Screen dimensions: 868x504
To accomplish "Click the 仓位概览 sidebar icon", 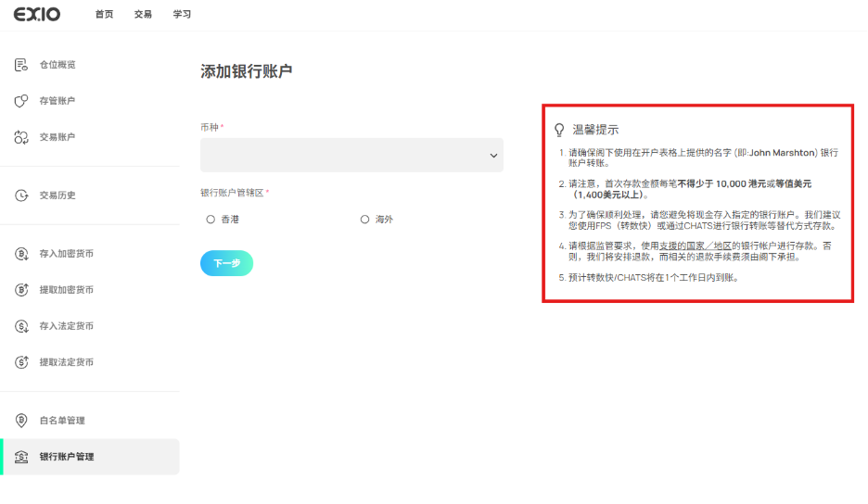I will [x=21, y=65].
